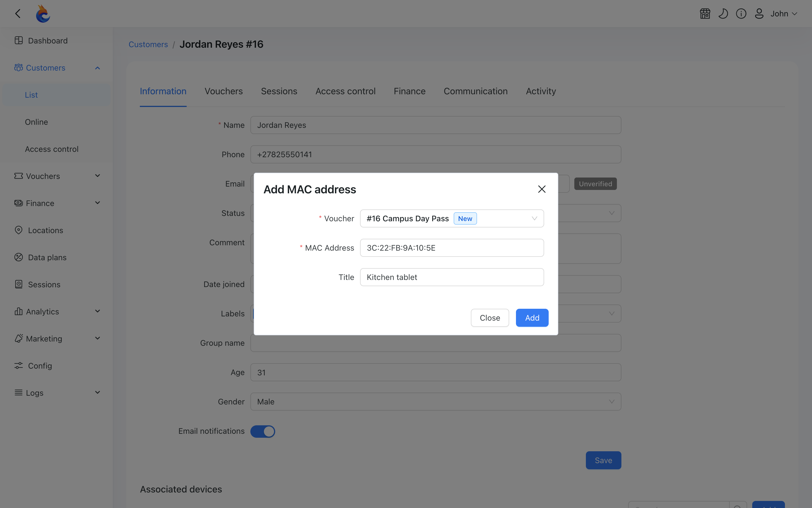The width and height of the screenshot is (812, 508).
Task: Click the Title field with Kitchen tablet
Action: click(452, 277)
